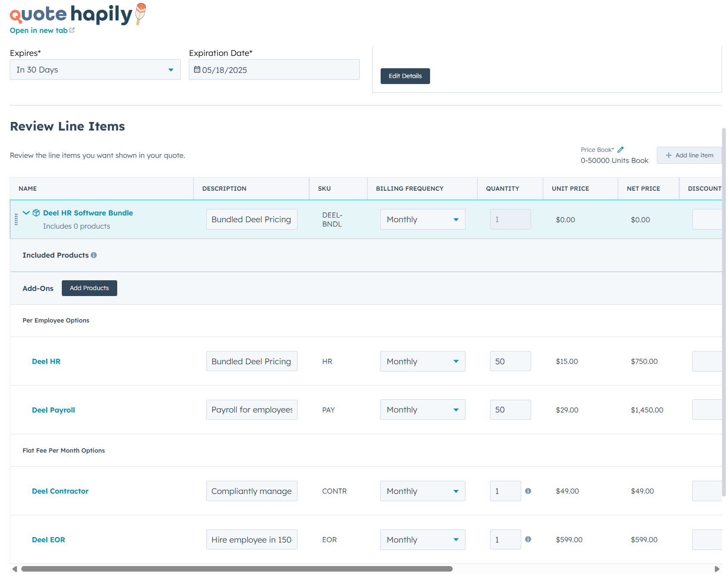Open billing frequency dropdown for Deel Payroll
Image resolution: width=728 pixels, height=581 pixels.
(x=422, y=410)
